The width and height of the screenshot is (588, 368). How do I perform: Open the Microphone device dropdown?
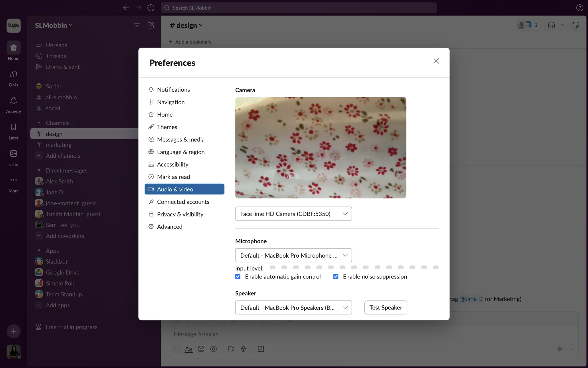(x=293, y=255)
